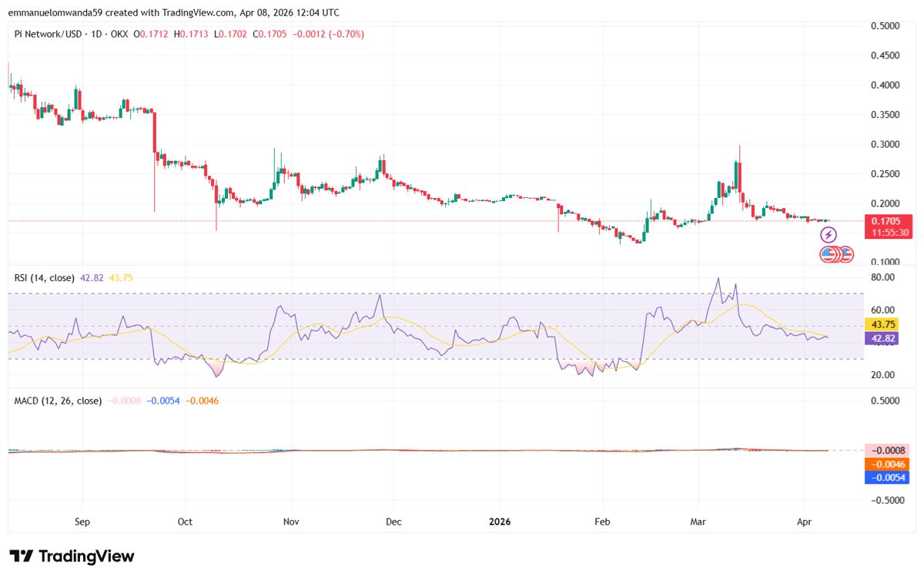
Task: Click 0.5000 on the MACD axis
Action: tap(885, 401)
